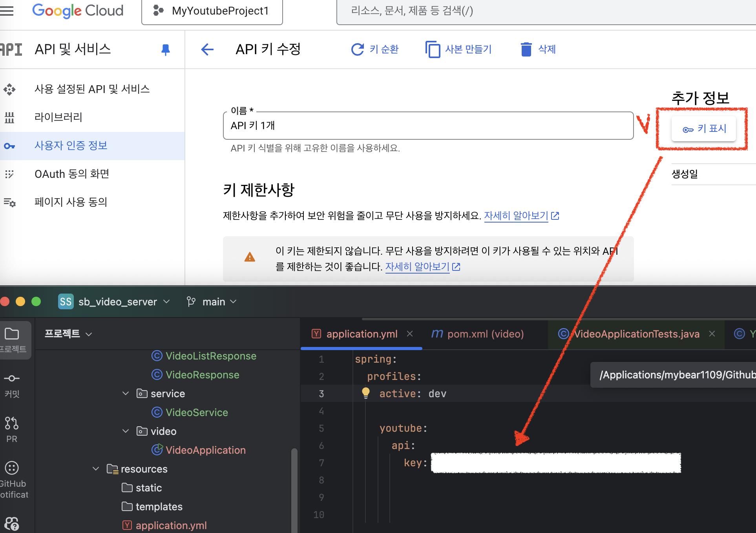
Task: Click the 키 순환 rotate key button
Action: tap(375, 49)
